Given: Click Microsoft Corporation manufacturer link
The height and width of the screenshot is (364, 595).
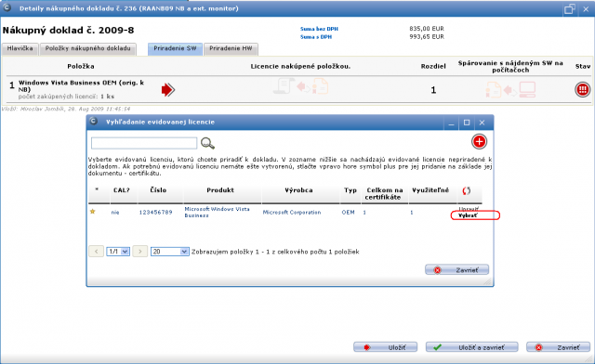Looking at the screenshot, I should [292, 213].
